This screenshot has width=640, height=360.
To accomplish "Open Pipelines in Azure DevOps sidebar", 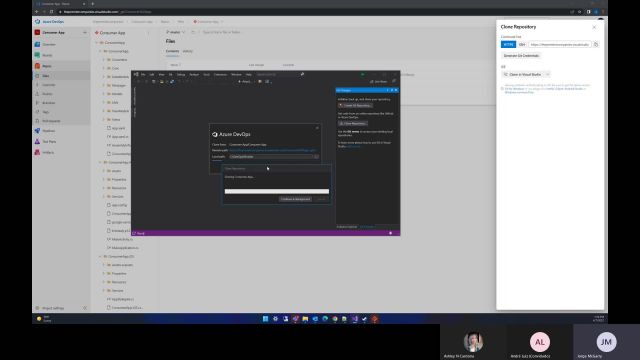I will 48,131.
